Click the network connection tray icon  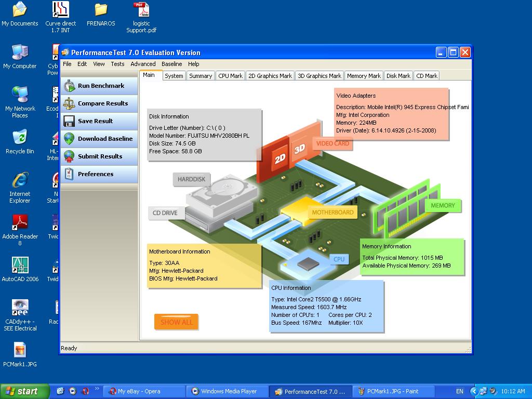483,391
